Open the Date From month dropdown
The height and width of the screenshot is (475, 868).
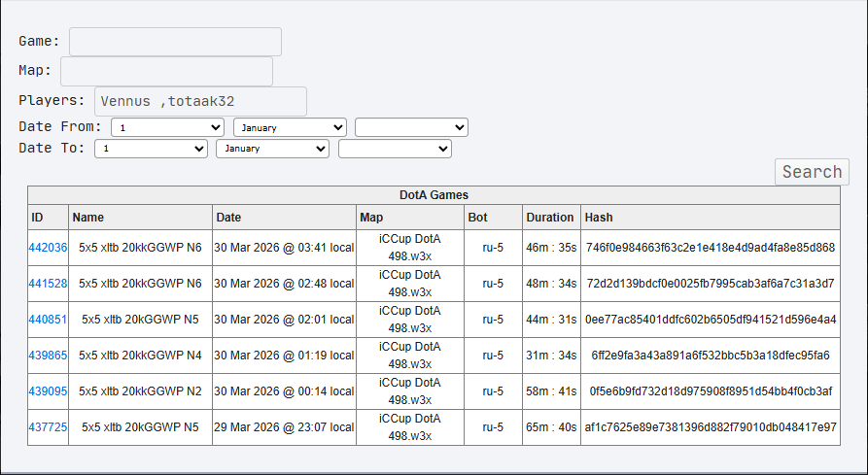pyautogui.click(x=290, y=127)
